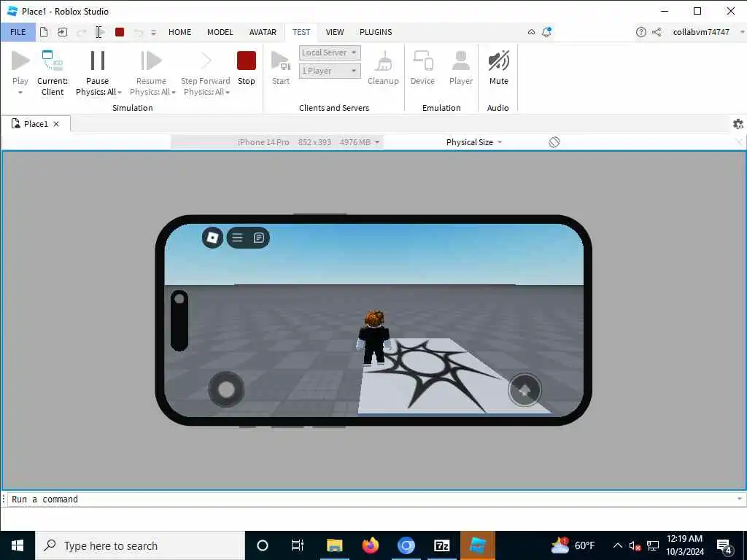The image size is (747, 560).
Task: Click the muted volume tray icon
Action: pos(635,545)
